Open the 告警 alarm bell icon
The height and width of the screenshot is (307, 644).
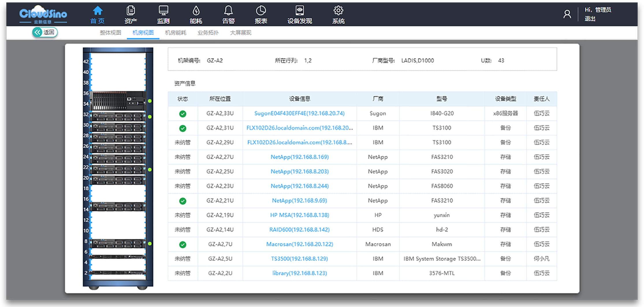click(228, 11)
